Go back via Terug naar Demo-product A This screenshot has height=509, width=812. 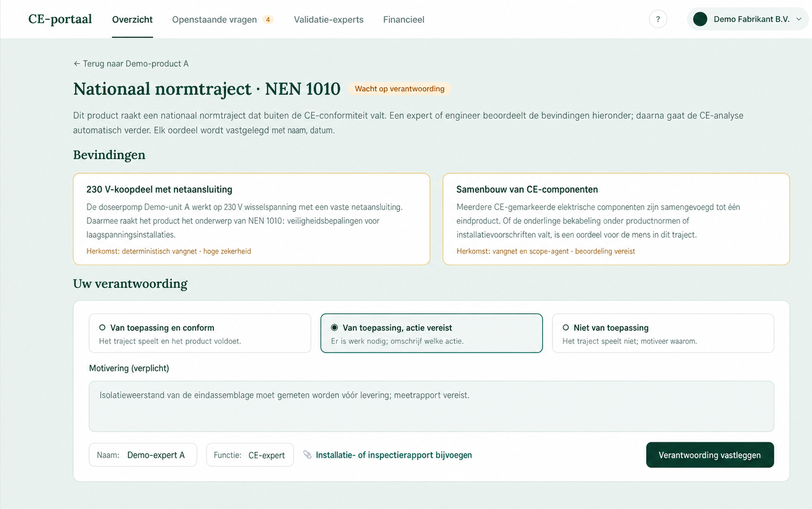click(x=131, y=64)
